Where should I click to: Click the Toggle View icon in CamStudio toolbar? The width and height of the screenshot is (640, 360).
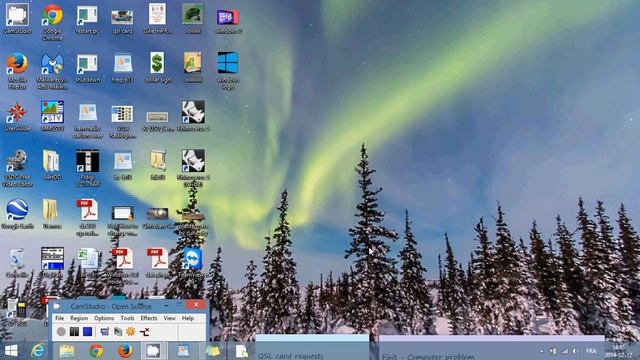[104, 331]
